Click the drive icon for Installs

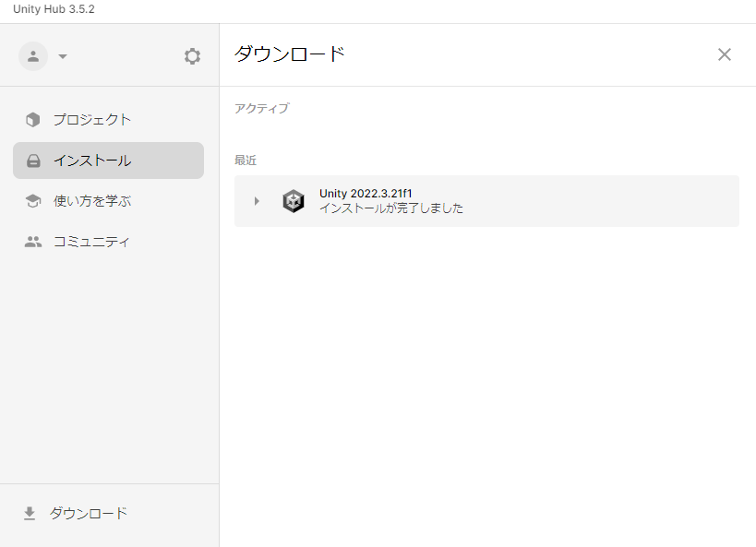[x=33, y=161]
